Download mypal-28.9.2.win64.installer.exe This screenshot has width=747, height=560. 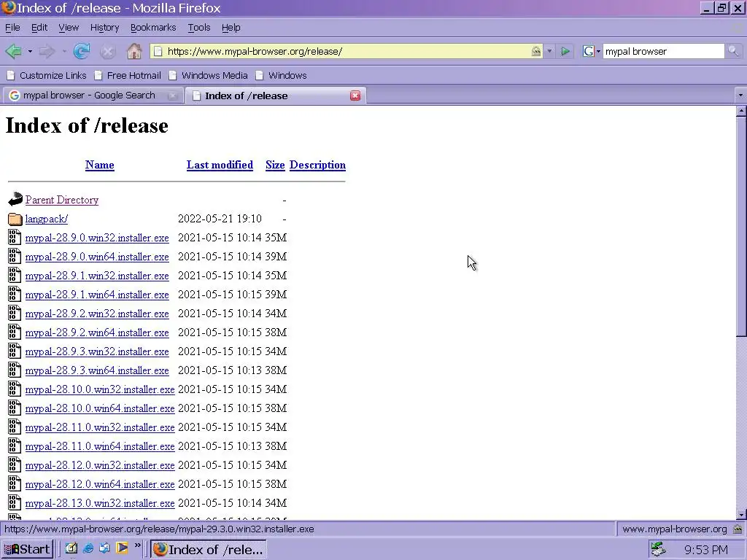point(97,332)
